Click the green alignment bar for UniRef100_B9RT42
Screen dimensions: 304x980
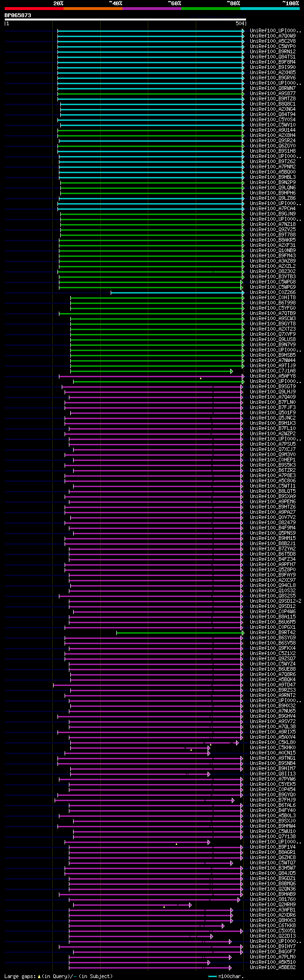point(180,633)
